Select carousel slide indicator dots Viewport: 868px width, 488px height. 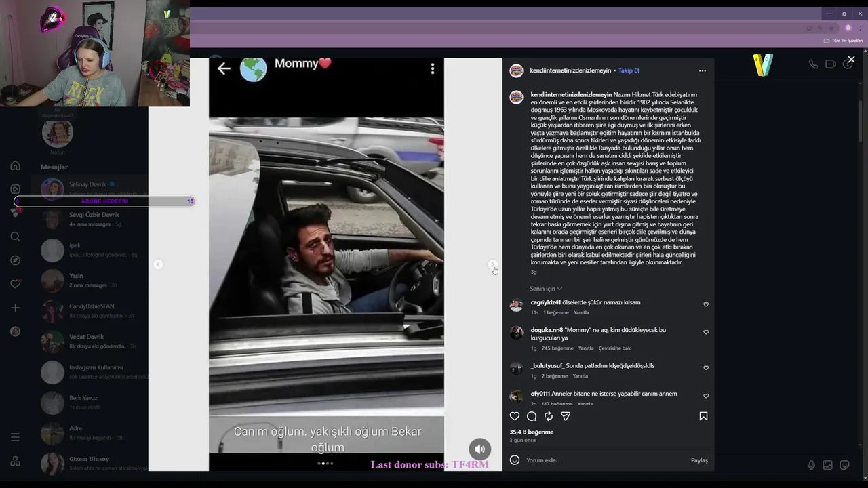[325, 464]
